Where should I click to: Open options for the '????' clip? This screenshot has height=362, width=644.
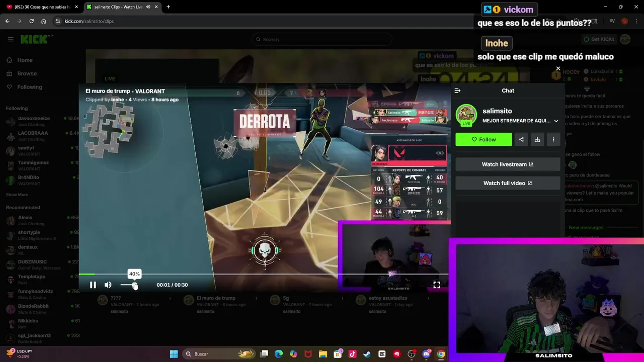[x=170, y=299]
